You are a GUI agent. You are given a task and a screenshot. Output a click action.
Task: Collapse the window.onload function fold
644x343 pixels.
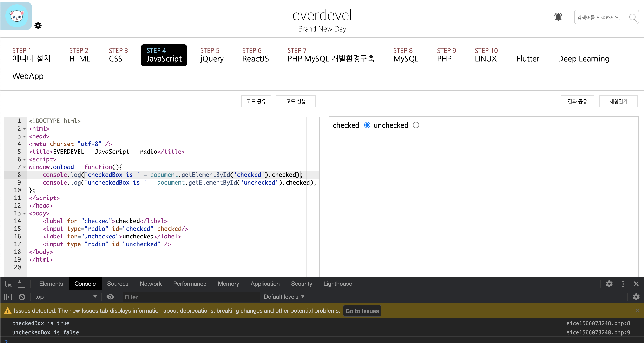click(x=24, y=167)
